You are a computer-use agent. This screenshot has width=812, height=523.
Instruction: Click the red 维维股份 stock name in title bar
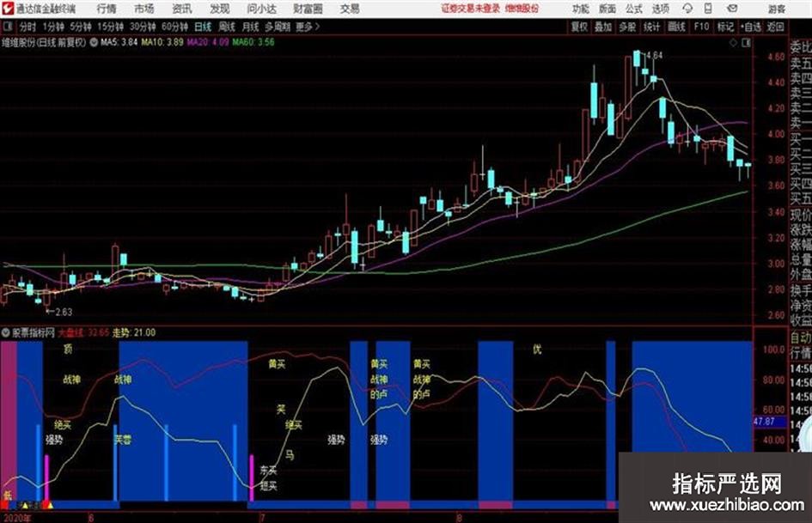click(x=522, y=9)
